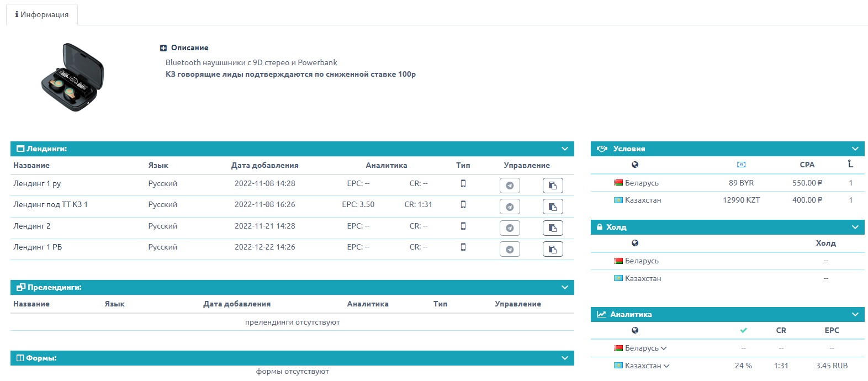
Task: Click Telegram icon for Лендинг под ТТ КЗ 1
Action: point(509,207)
